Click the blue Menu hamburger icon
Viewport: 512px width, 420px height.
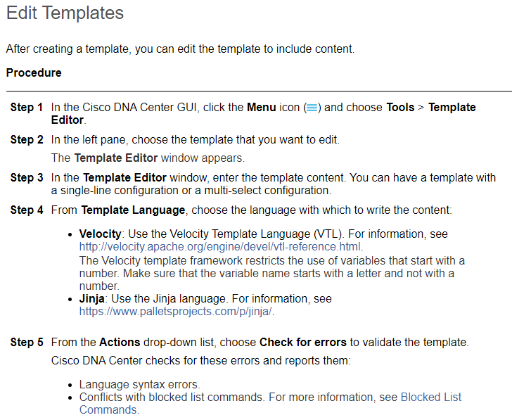tap(312, 108)
